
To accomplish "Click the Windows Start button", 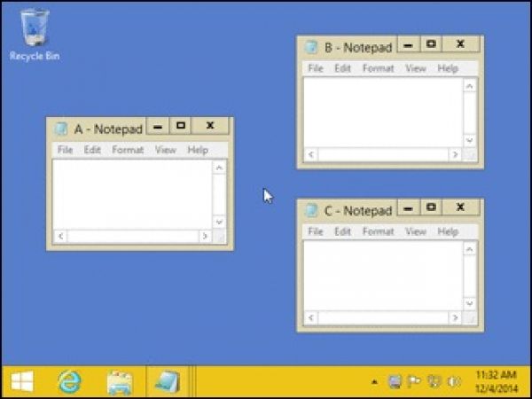I will coord(22,381).
